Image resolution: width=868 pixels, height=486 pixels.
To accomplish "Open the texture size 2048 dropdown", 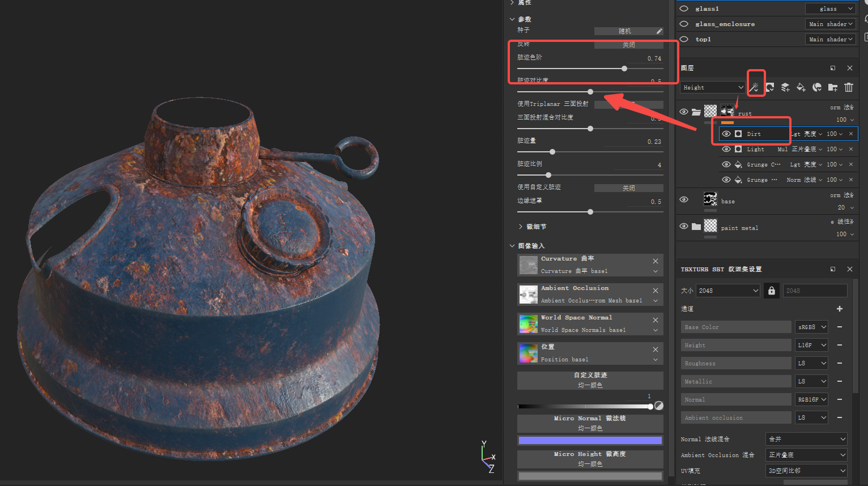I will pyautogui.click(x=728, y=291).
